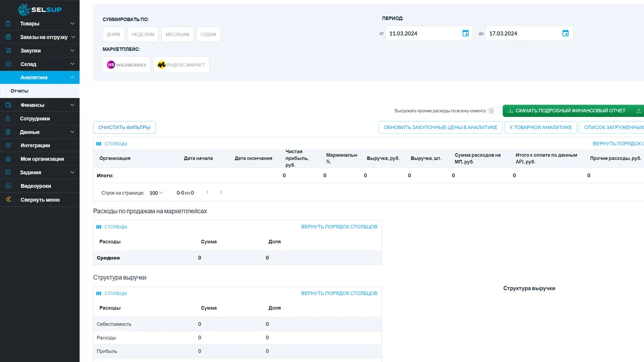Viewport: 644px width, 362px height.
Task: Open calendar picker for start date
Action: (465, 33)
